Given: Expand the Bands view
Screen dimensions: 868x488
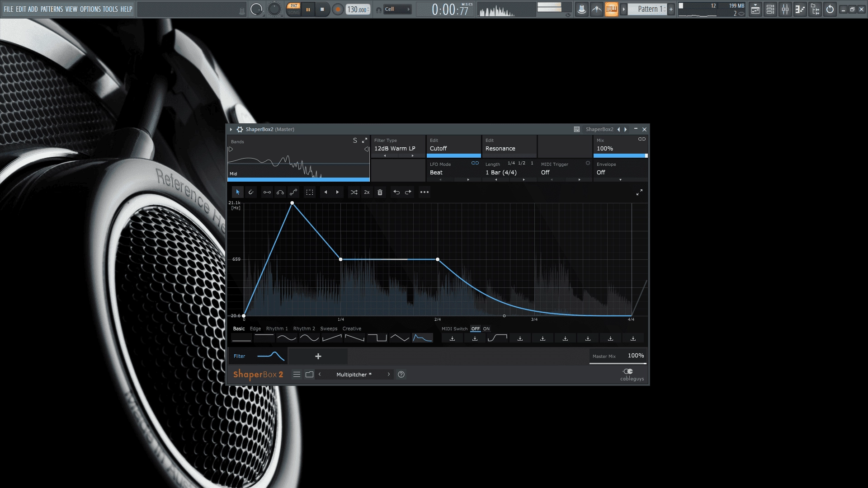Looking at the screenshot, I should coord(365,141).
